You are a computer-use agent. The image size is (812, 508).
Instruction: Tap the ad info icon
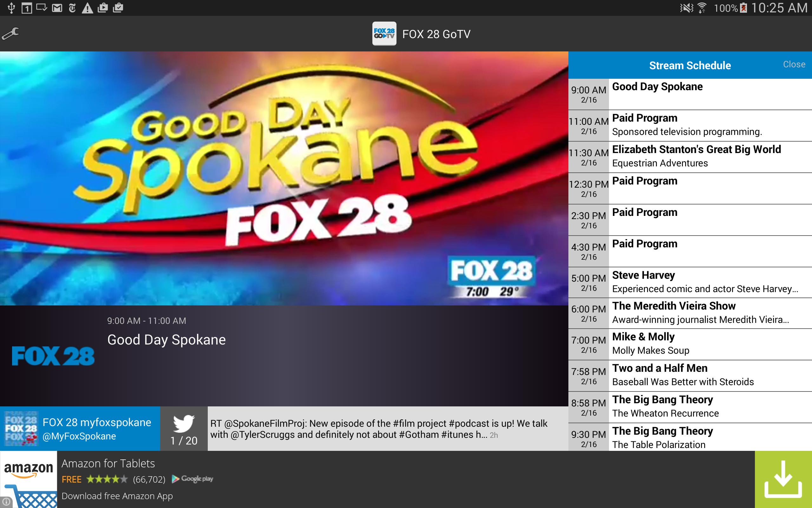(6, 502)
